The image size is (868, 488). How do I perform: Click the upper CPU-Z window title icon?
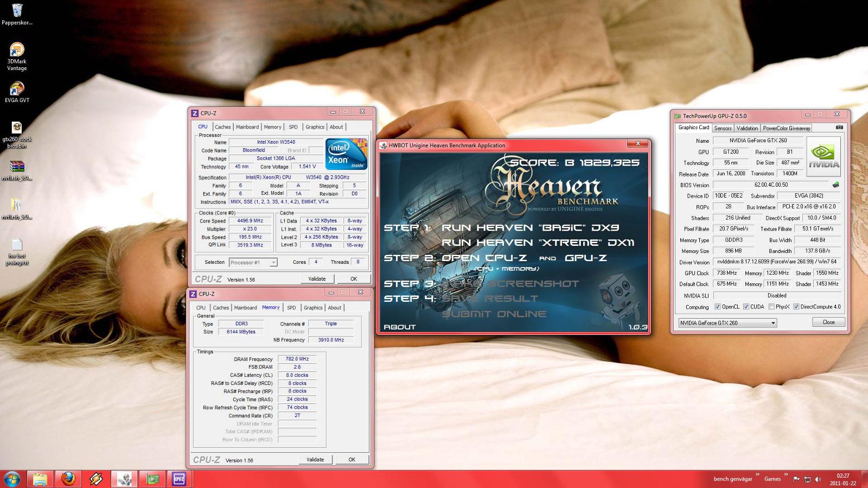pos(195,113)
